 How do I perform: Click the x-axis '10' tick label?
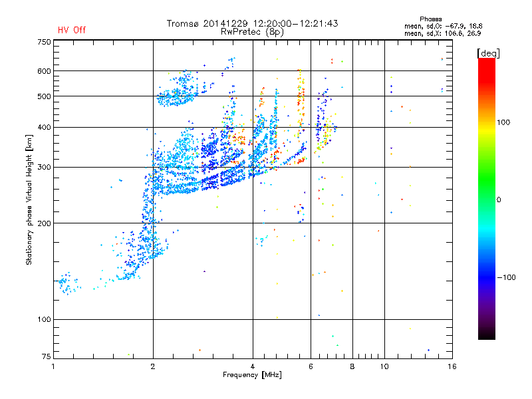[x=384, y=366]
